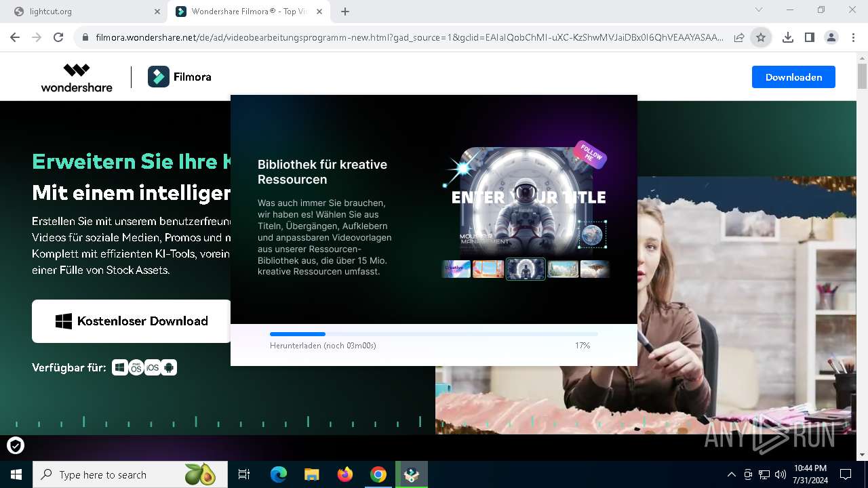The width and height of the screenshot is (868, 488).
Task: Show hidden system tray icons
Action: [731, 474]
